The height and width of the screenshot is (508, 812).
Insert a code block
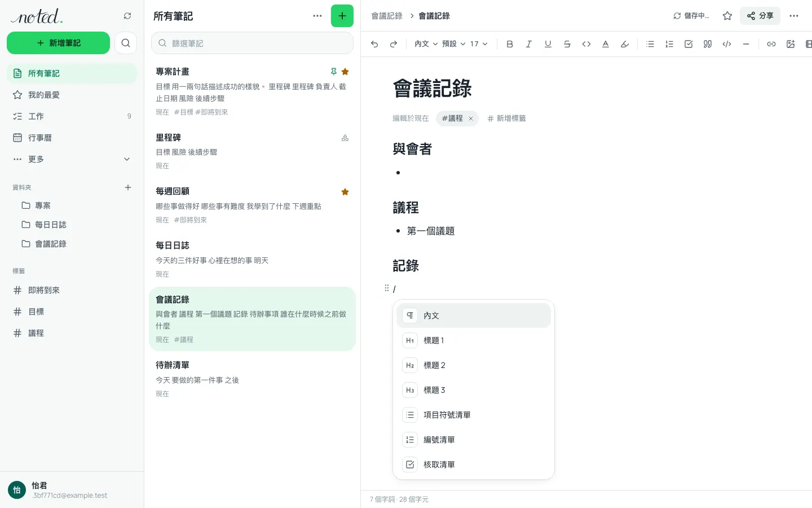tap(727, 44)
